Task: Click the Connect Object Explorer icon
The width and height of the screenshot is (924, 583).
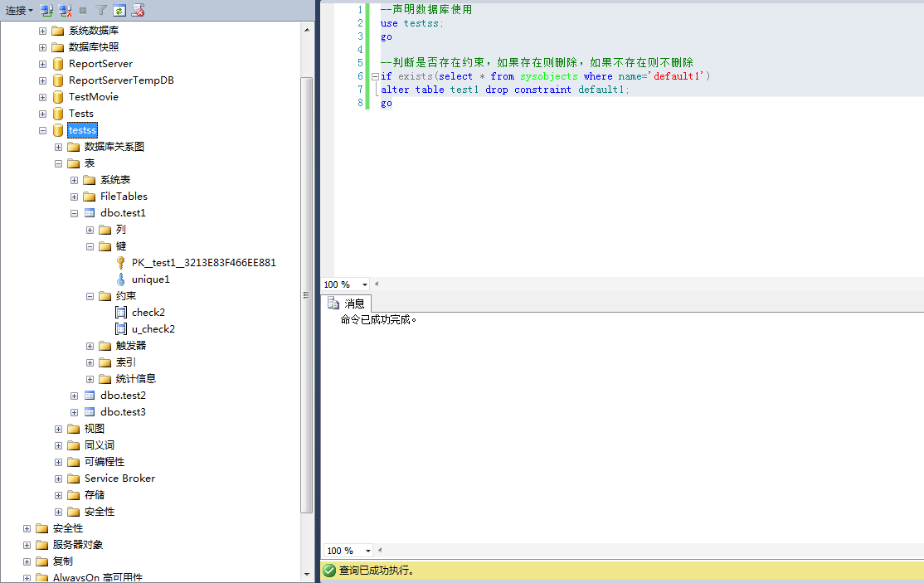Action: point(46,10)
